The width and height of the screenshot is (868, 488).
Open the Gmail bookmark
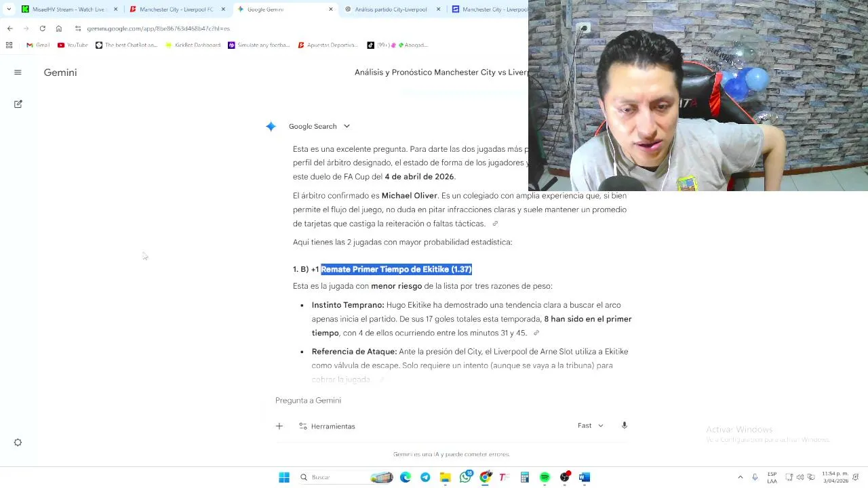tap(38, 45)
